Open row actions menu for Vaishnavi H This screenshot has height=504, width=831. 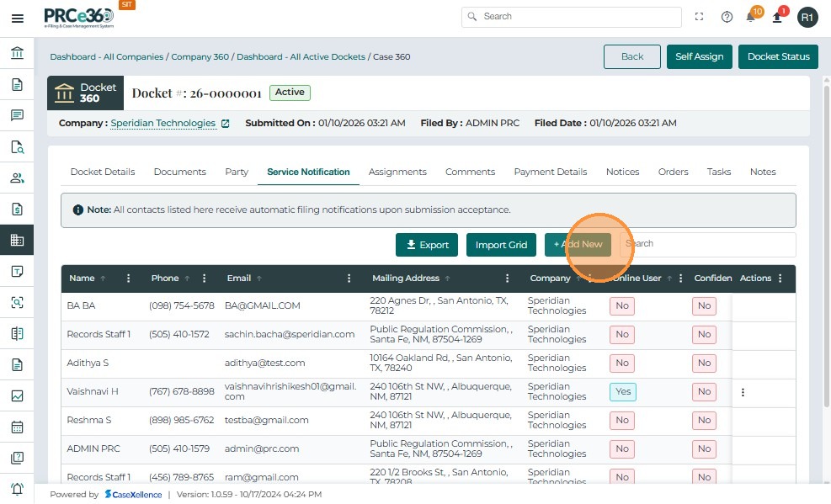pyautogui.click(x=743, y=392)
